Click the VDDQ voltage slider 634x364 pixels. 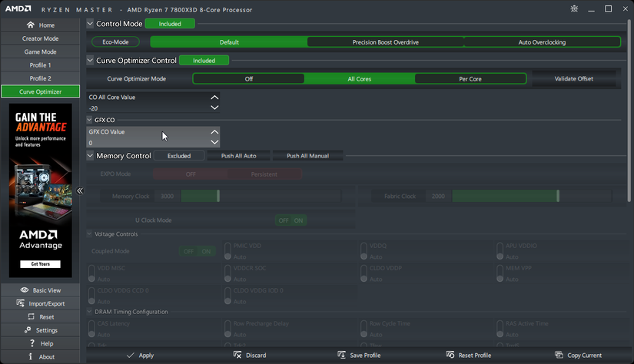coord(364,251)
